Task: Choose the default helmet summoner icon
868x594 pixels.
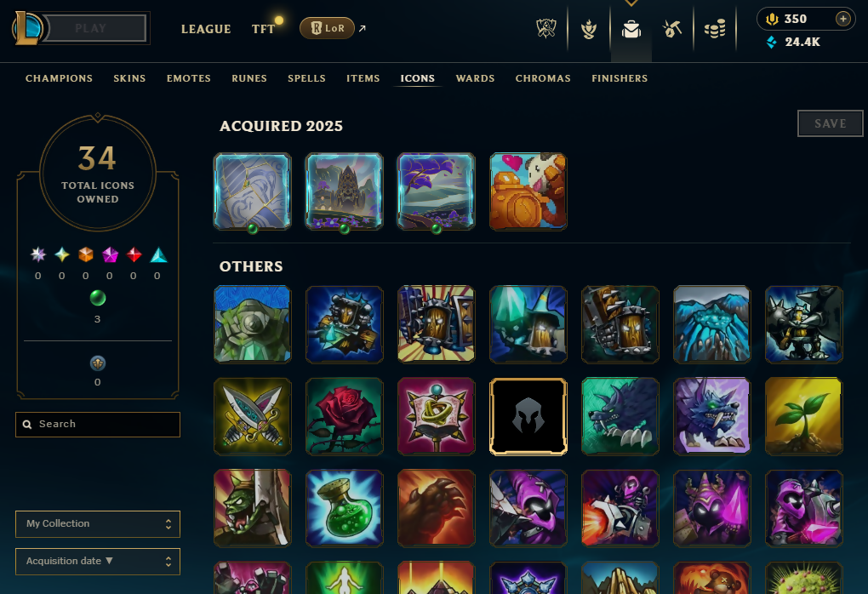Action: (528, 416)
